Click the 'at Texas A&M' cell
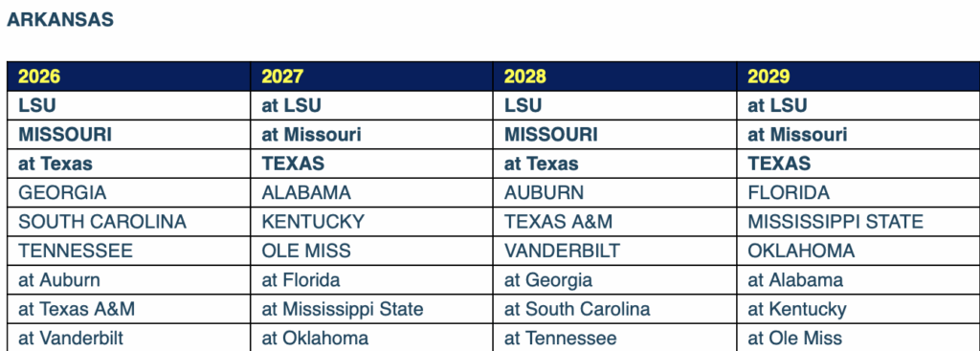 coord(129,309)
